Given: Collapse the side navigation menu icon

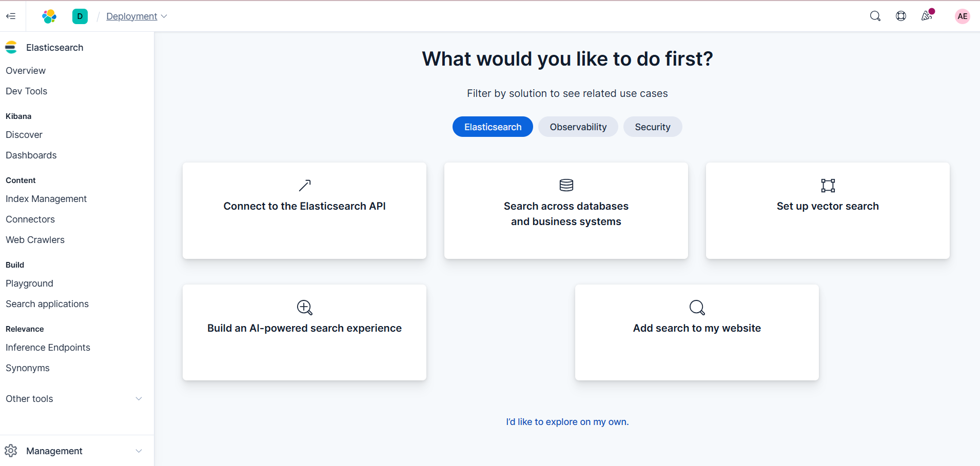Looking at the screenshot, I should 11,16.
